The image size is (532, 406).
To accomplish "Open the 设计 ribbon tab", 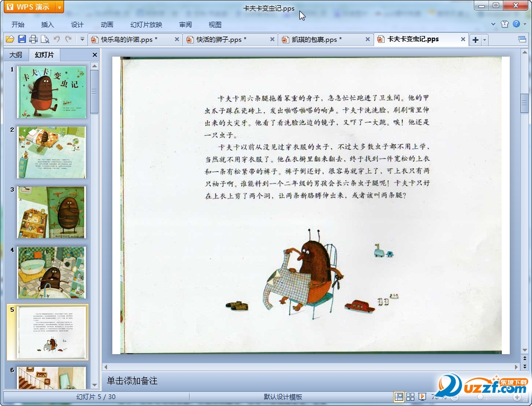I will [77, 25].
